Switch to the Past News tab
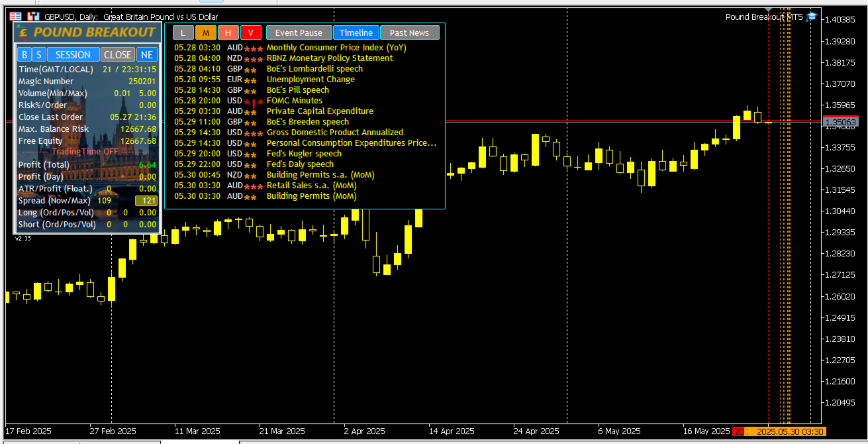Image resolution: width=868 pixels, height=444 pixels. (409, 32)
